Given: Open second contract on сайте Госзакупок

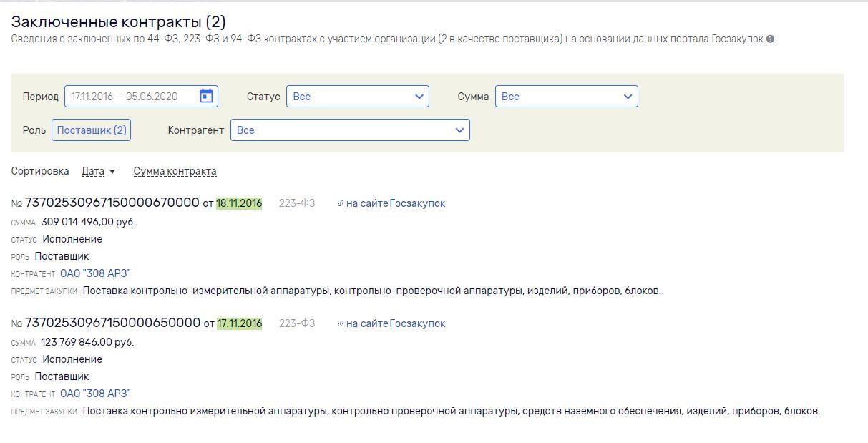Looking at the screenshot, I should (395, 323).
